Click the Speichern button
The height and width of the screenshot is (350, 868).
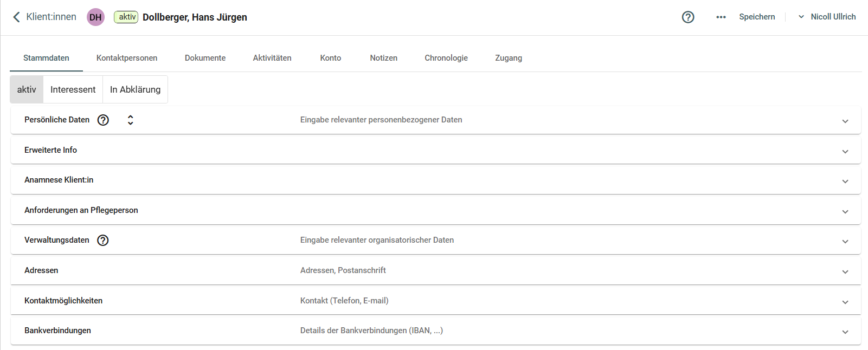757,17
